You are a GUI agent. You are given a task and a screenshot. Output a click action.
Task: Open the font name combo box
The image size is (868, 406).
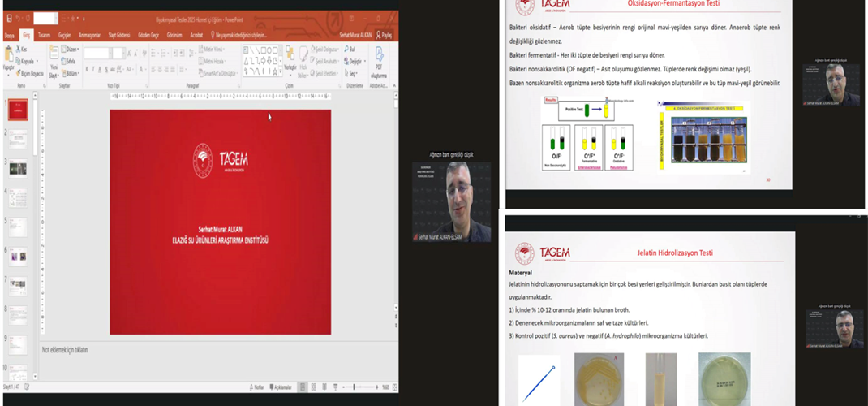[96, 53]
